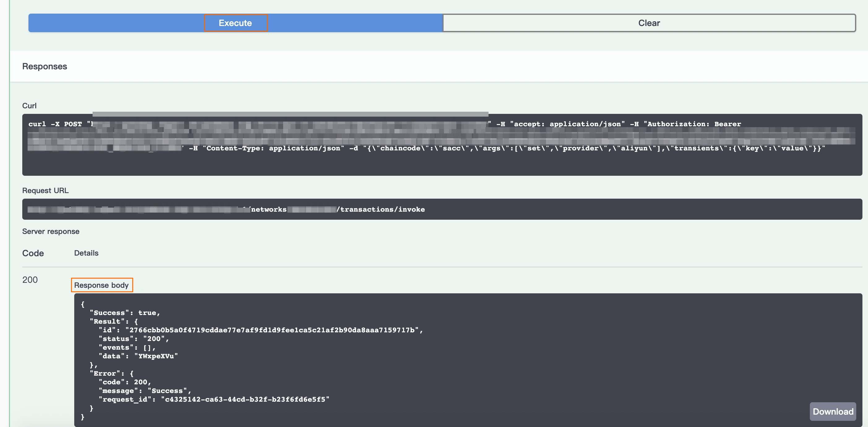Screen dimensions: 868x427
Task: Click the Code column header
Action: click(x=33, y=253)
